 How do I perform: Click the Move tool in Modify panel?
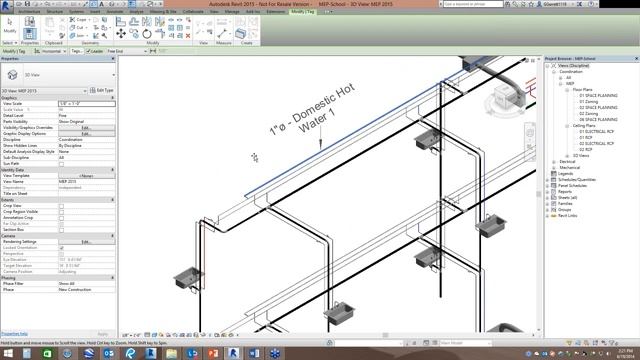click(121, 33)
